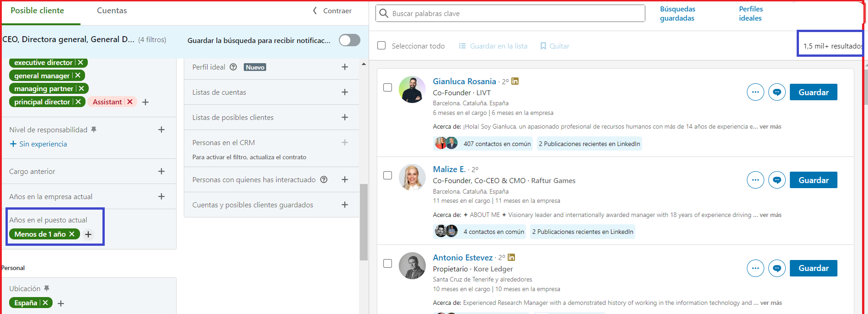Open more options for Antonio Estevez
Screen dimensions: 868x314
coord(755,268)
